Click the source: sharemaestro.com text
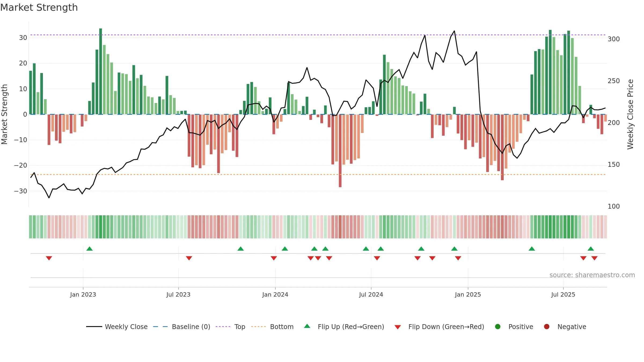The height and width of the screenshot is (362, 644). tap(592, 275)
